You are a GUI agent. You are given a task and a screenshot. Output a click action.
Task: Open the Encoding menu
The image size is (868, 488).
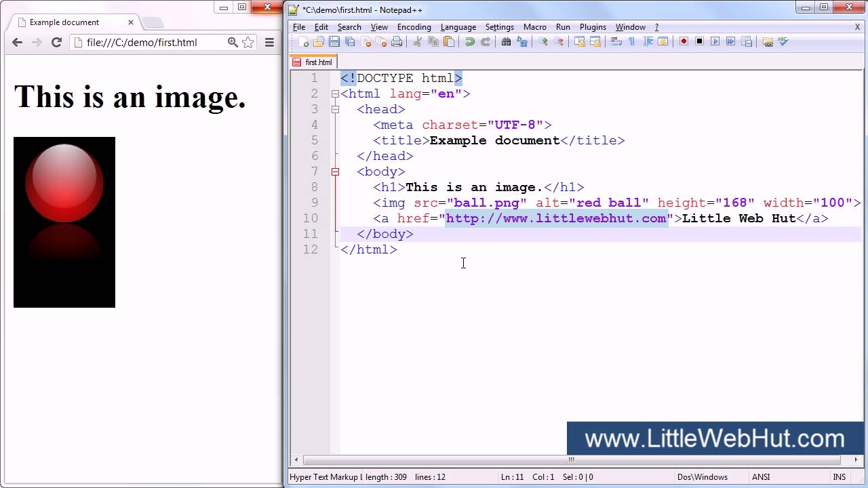[414, 27]
